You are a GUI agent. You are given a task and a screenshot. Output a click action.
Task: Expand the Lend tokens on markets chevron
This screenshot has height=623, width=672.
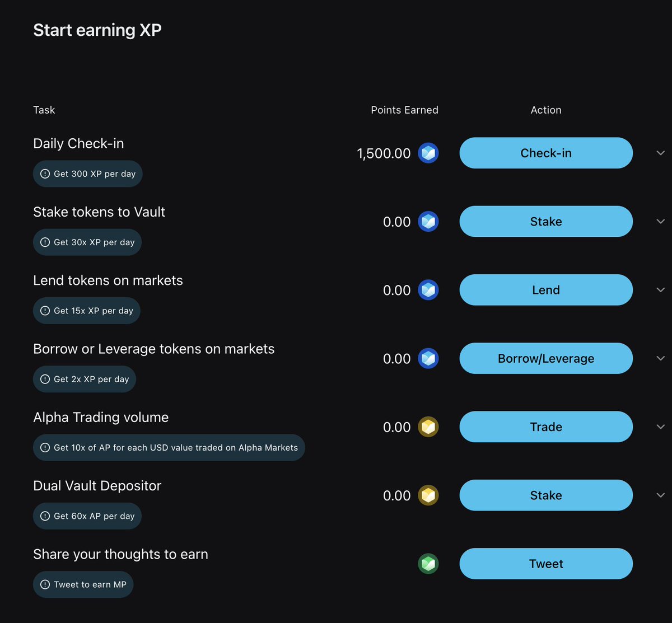click(661, 290)
